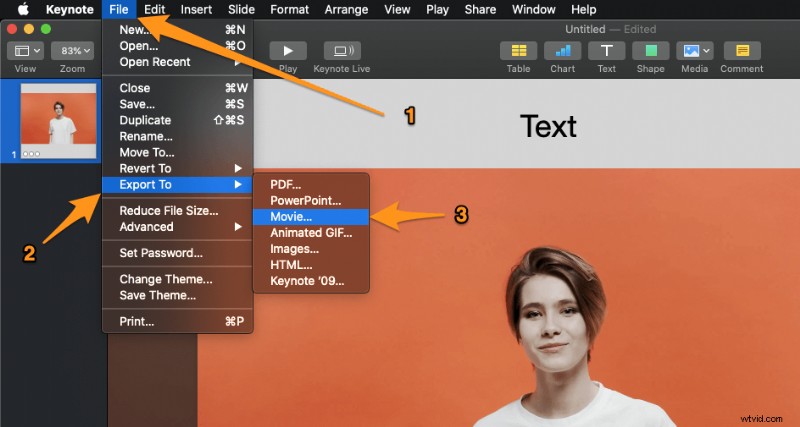Choose Move To... from File menu
800x427 pixels.
tap(178, 153)
